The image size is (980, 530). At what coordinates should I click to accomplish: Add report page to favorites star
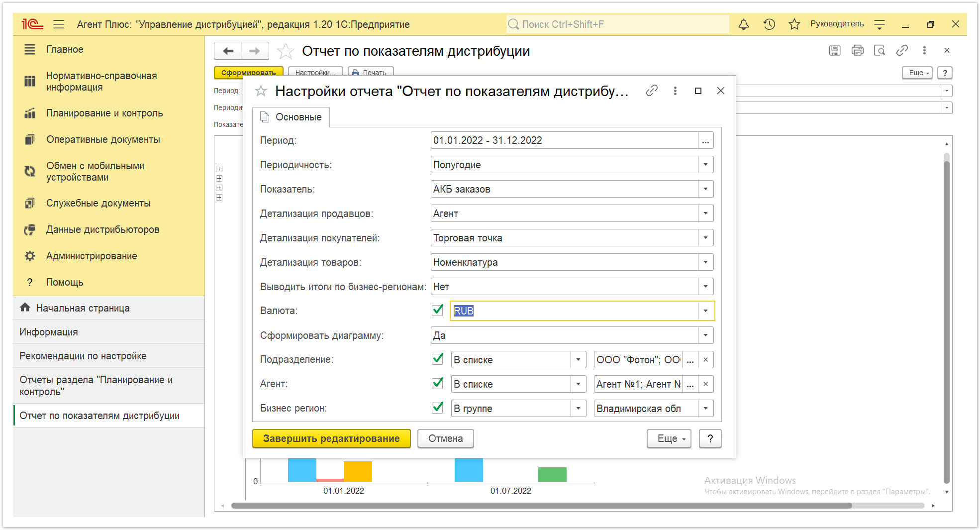click(x=286, y=51)
